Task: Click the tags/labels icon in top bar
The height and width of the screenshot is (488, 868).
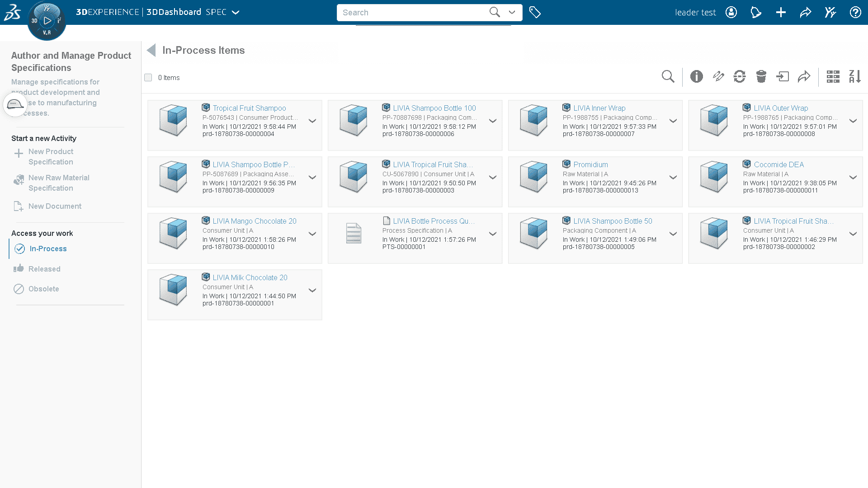Action: point(535,12)
